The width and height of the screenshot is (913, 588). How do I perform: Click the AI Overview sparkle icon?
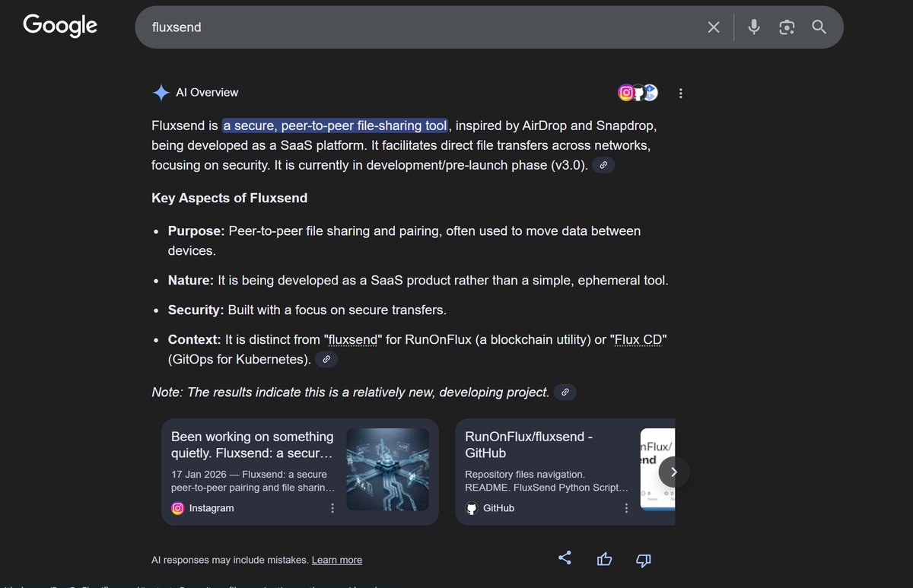[161, 93]
